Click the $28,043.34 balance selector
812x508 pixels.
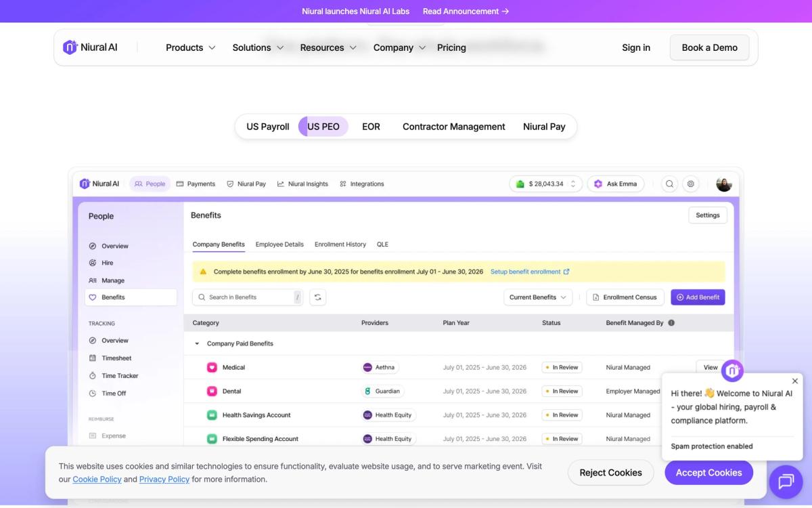(546, 184)
